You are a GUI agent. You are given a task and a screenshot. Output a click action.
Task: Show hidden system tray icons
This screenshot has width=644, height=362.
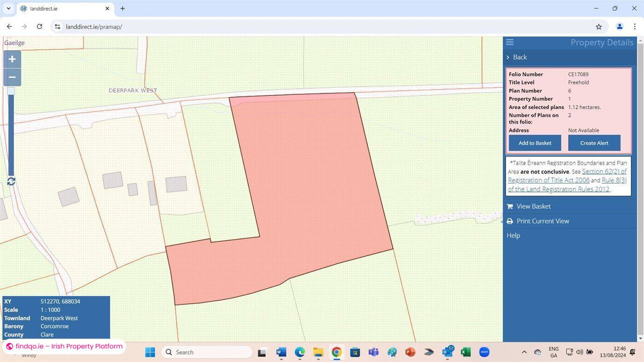(524, 352)
